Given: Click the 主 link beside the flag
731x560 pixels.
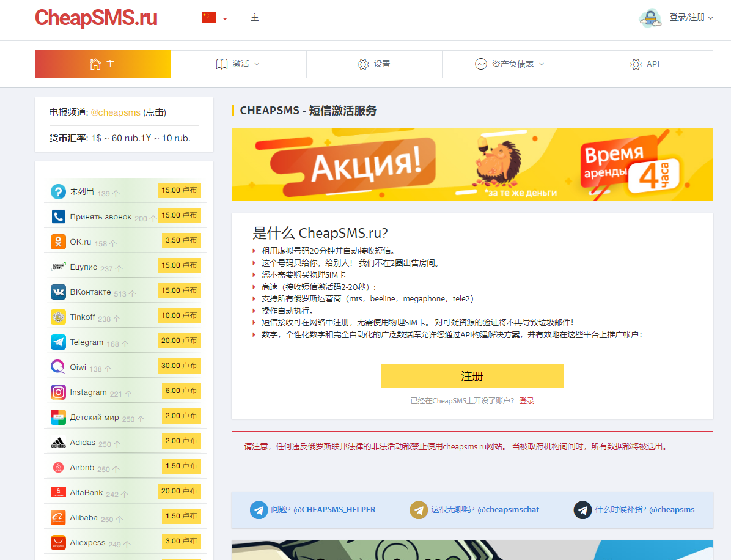Looking at the screenshot, I should coord(254,18).
